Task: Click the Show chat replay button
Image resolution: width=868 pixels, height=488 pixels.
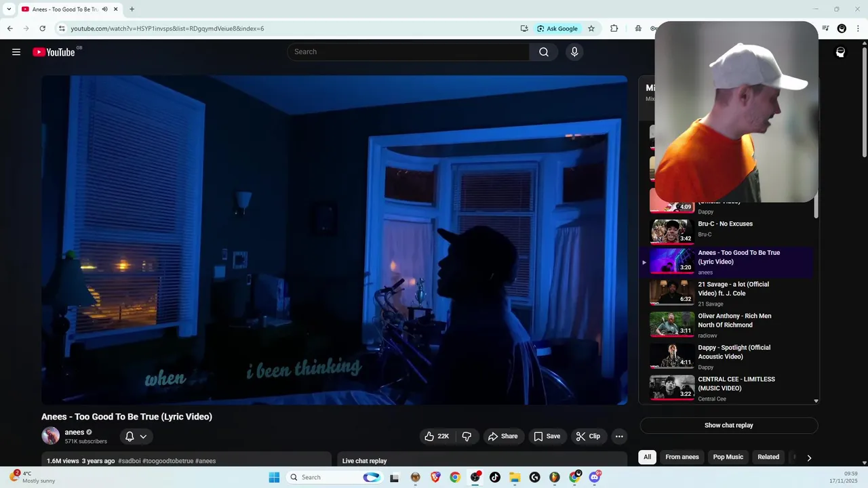Action: [729, 426]
